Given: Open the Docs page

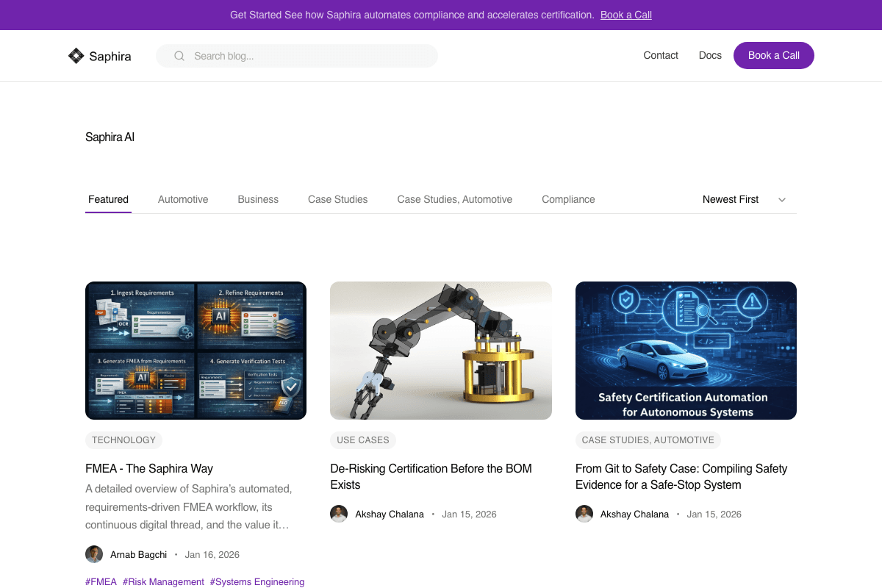Looking at the screenshot, I should point(710,55).
